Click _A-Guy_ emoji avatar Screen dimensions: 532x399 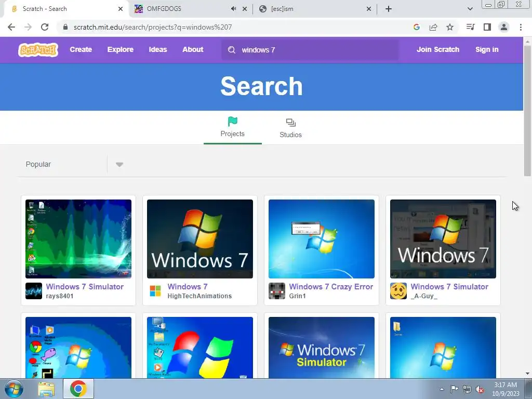(398, 291)
